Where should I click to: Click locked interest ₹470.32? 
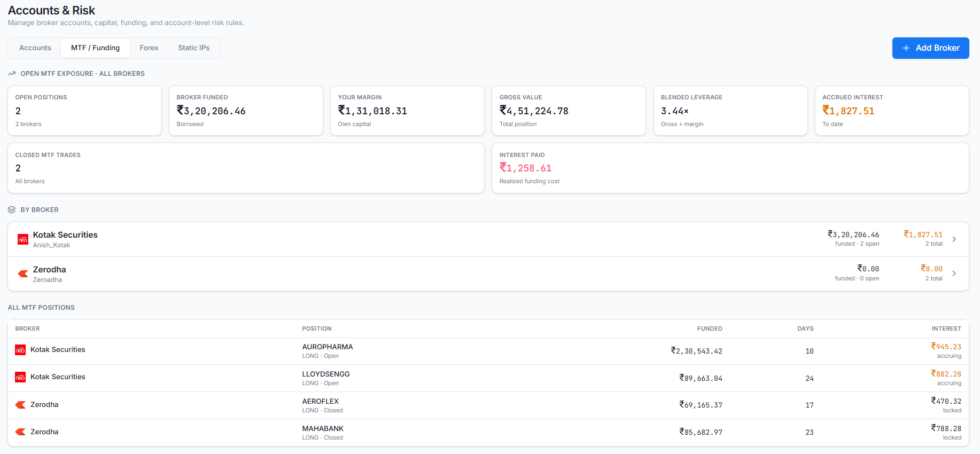pos(946,401)
